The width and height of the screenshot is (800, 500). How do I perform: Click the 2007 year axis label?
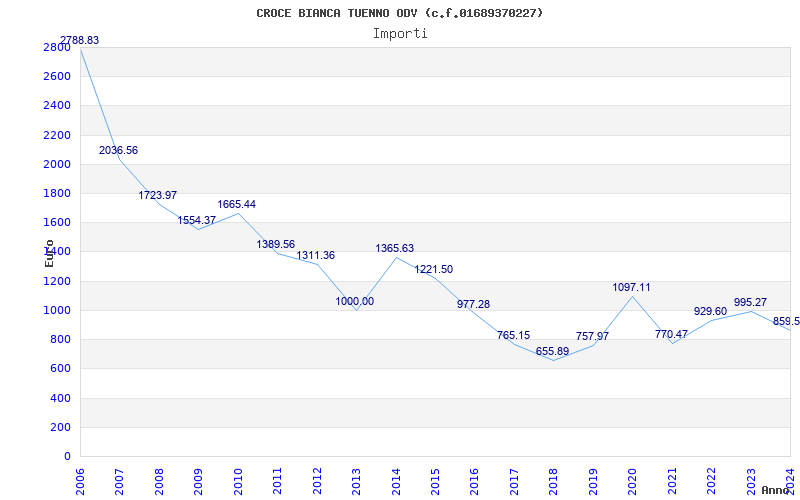point(119,481)
